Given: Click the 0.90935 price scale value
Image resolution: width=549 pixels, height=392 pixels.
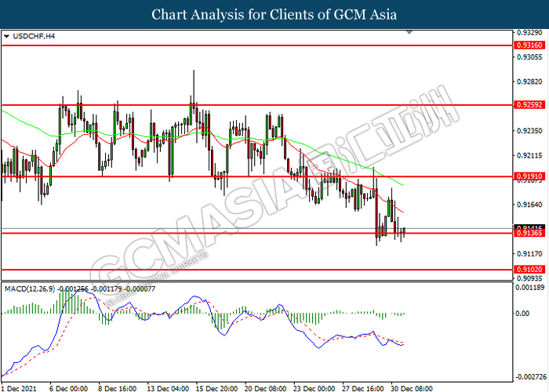Looking at the screenshot, I should pos(529,278).
